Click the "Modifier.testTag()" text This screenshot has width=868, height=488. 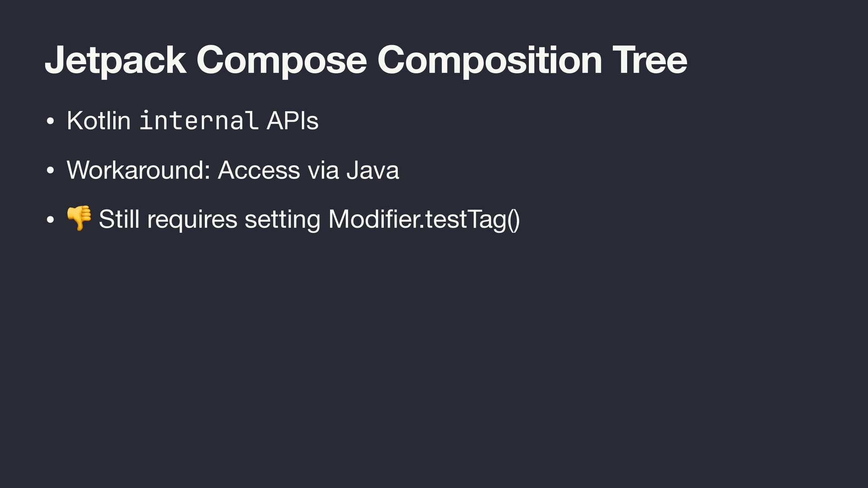pyautogui.click(x=424, y=219)
